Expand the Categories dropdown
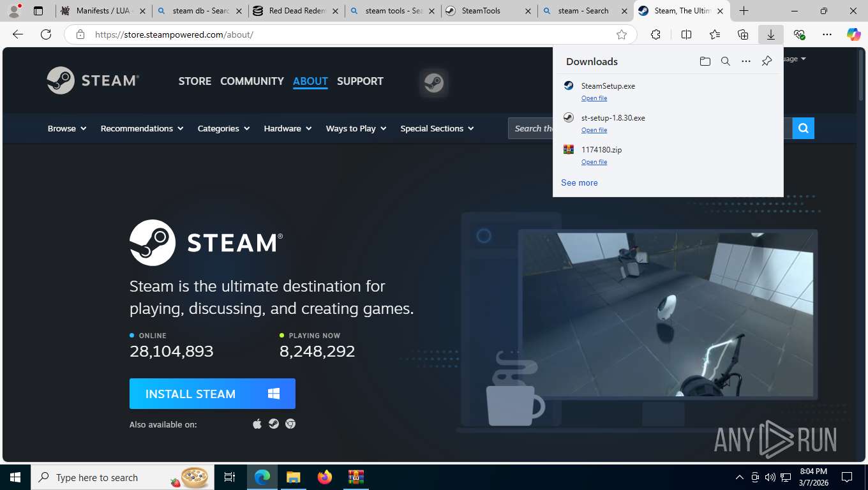The height and width of the screenshot is (490, 868). pyautogui.click(x=223, y=128)
